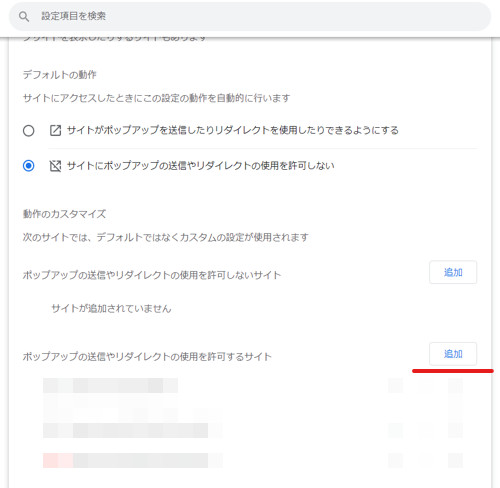500x488 pixels.
Task: Select the radio button blocking pop-ups and redirects
Action: pyautogui.click(x=29, y=166)
